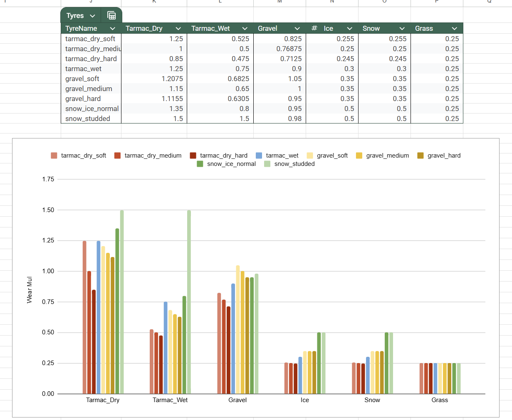
Task: Open the Snow column dropdown arrow
Action: point(402,28)
